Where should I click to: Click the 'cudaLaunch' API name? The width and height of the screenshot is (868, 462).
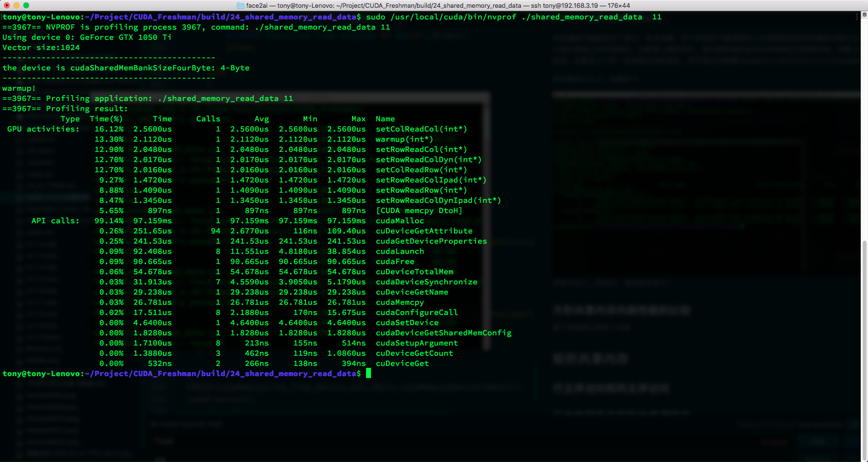coord(400,251)
